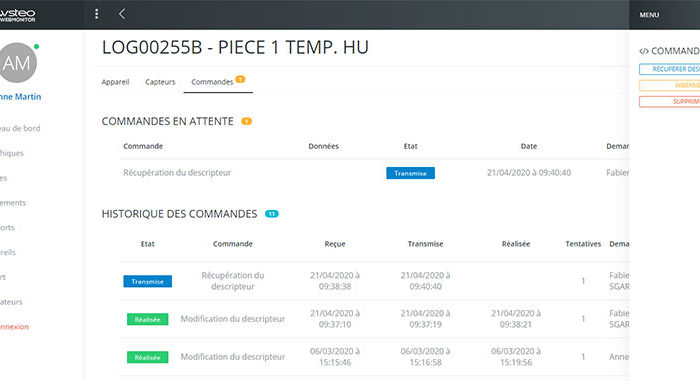Click Transmise badge in history table
The width and height of the screenshot is (700, 381).
[x=147, y=281]
